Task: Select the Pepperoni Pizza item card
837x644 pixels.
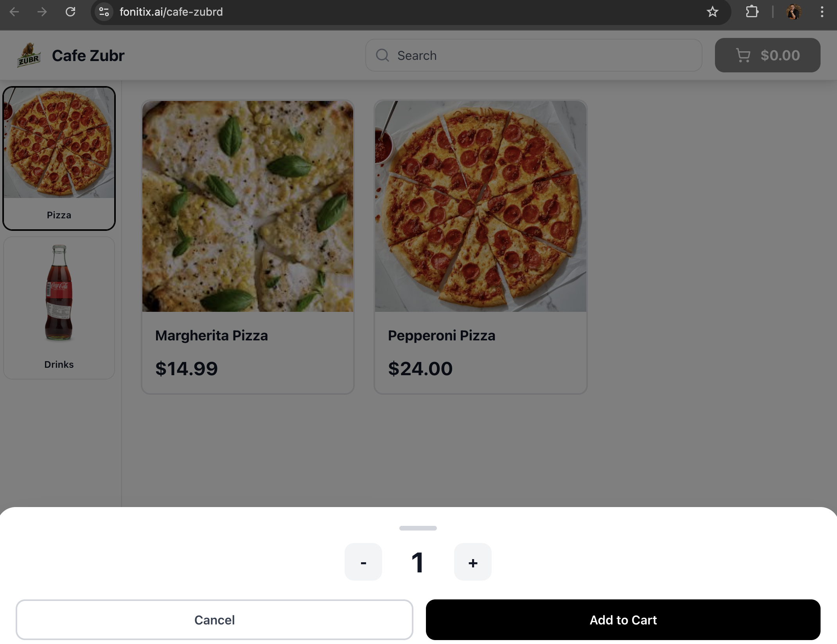Action: click(480, 246)
